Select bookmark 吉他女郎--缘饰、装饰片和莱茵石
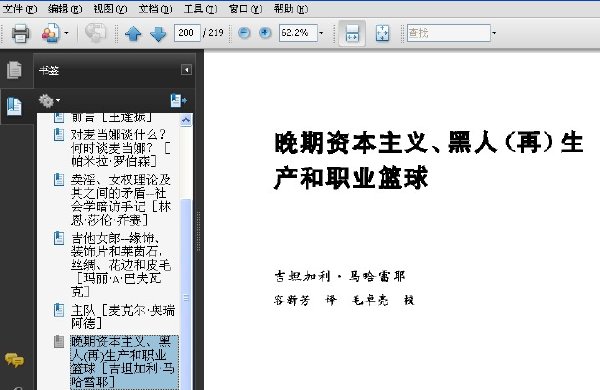The height and width of the screenshot is (390, 600). tap(121, 265)
